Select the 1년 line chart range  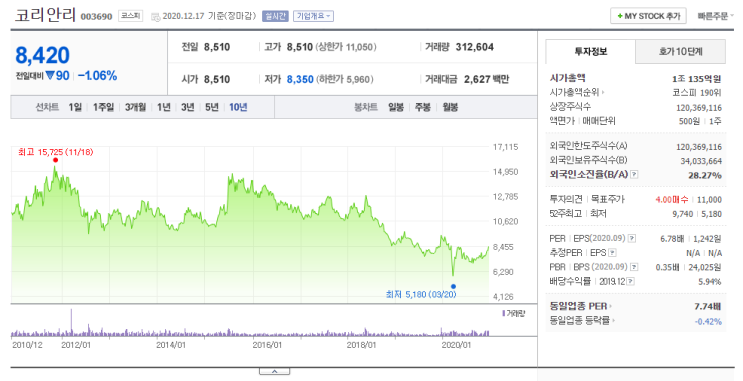tap(163, 108)
